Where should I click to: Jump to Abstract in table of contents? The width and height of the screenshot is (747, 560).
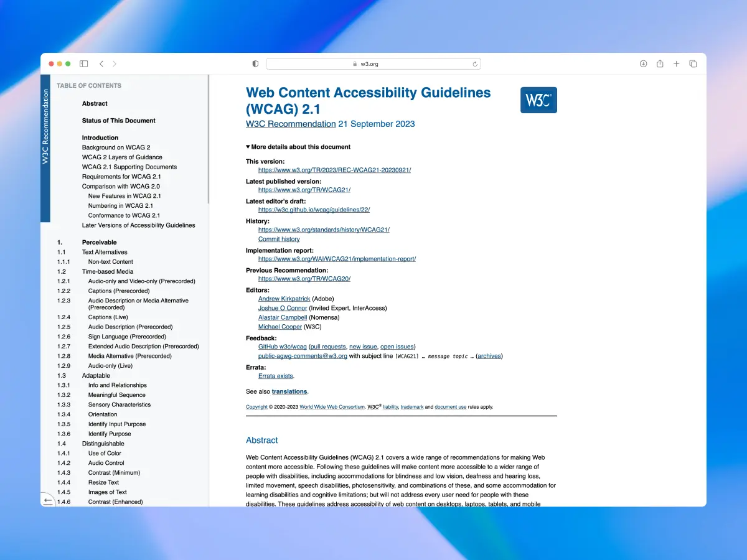point(95,103)
